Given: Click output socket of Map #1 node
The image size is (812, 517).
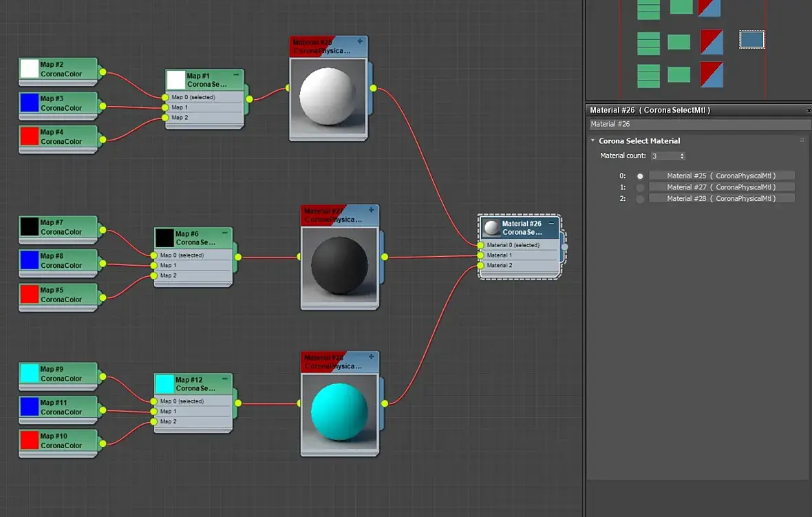Looking at the screenshot, I should (249, 99).
